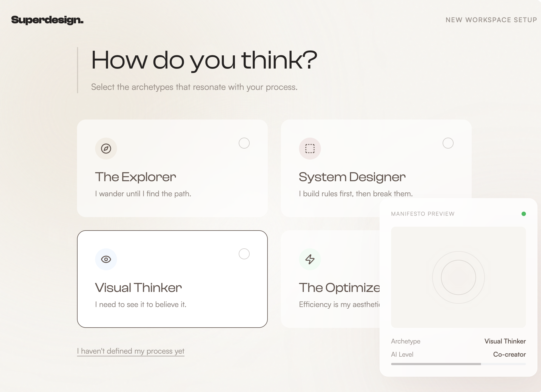Viewport: 541px width, 392px height.
Task: Select the System Designer radio circle
Action: [448, 143]
